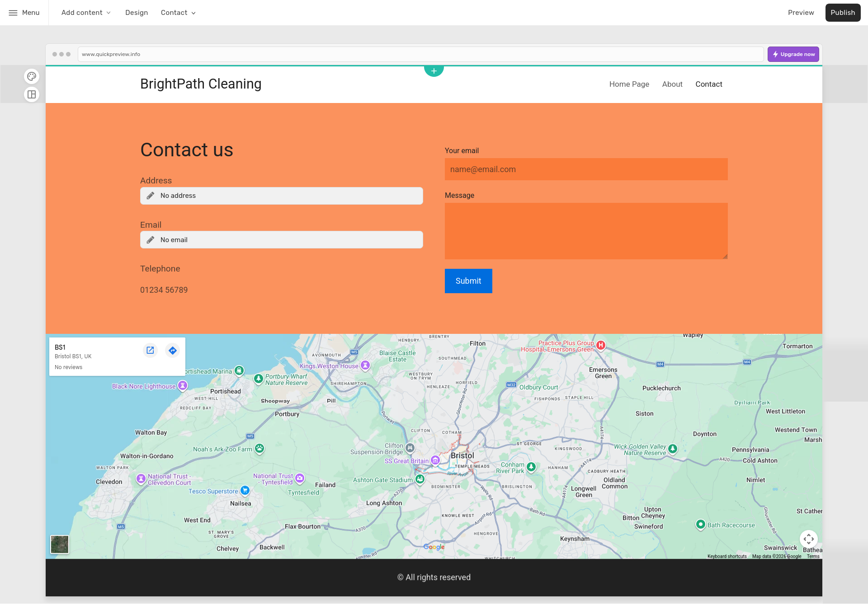Expand the Contact page dropdown
This screenshot has height=604, width=868.
[178, 13]
